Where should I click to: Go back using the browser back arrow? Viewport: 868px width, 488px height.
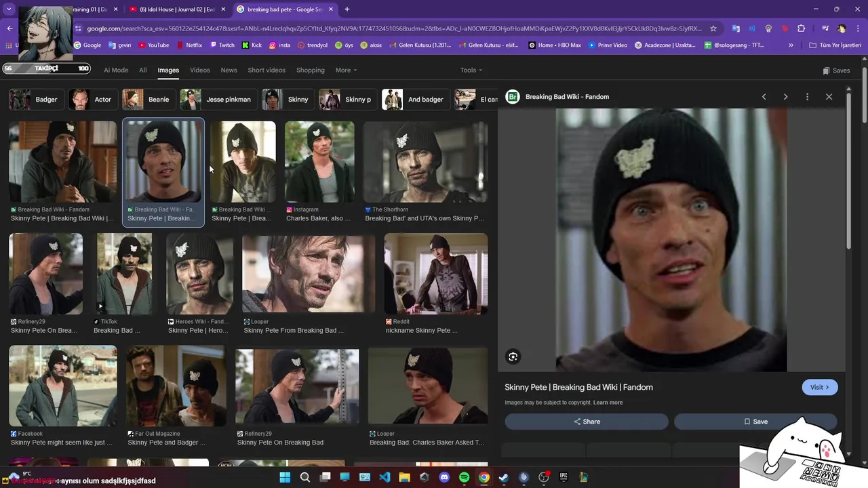9,28
